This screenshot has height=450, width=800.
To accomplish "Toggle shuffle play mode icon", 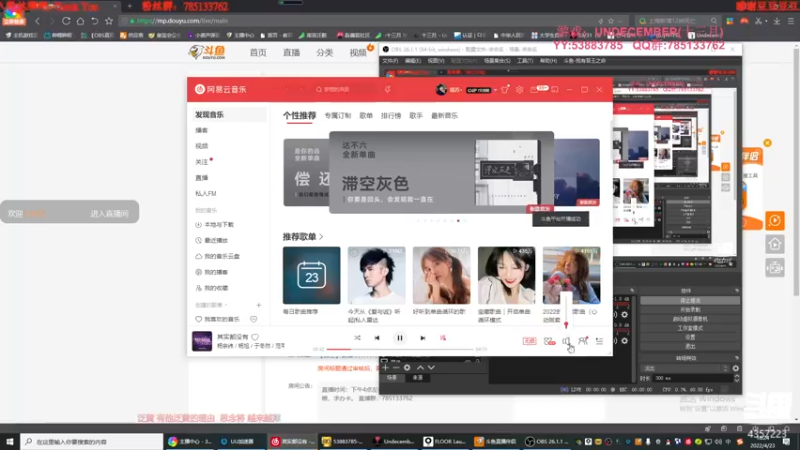I will pyautogui.click(x=357, y=338).
